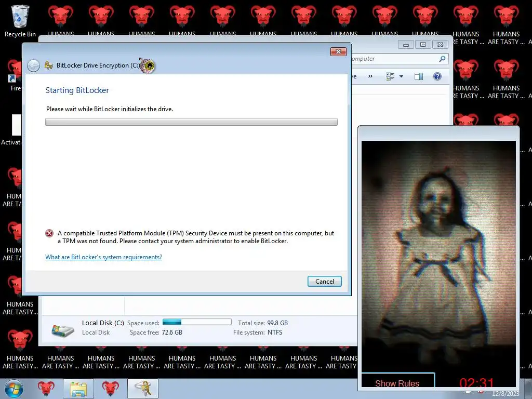Viewport: 532px width, 399px height.
Task: Change your view icon in Explorer
Action: click(390, 76)
